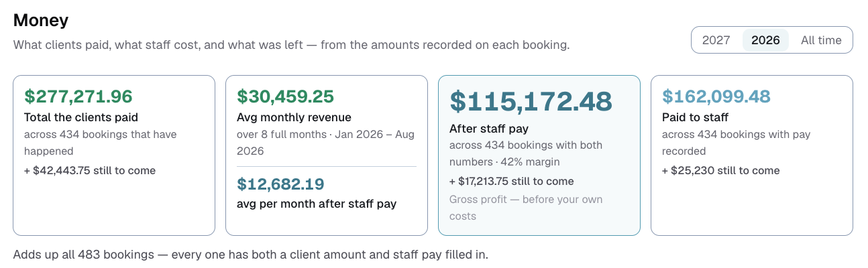Click the + $25,230 still to come line
This screenshot has width=868, height=268.
coord(721,171)
